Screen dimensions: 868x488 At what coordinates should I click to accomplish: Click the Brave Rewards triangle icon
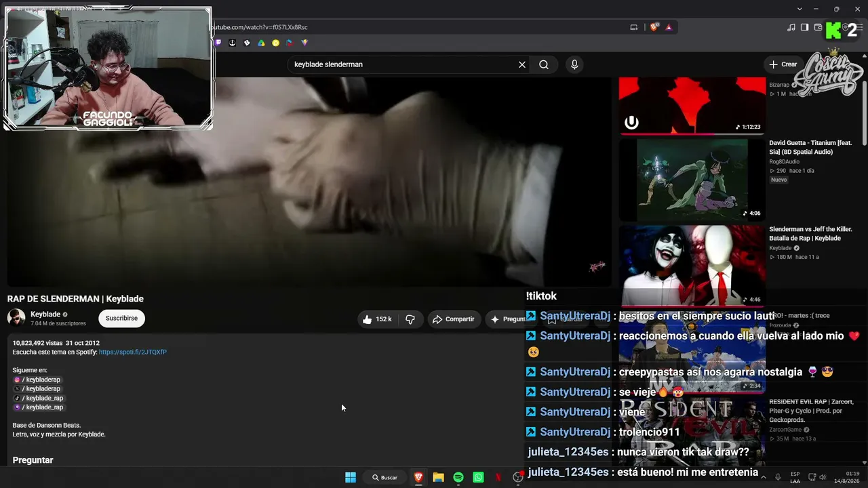669,27
